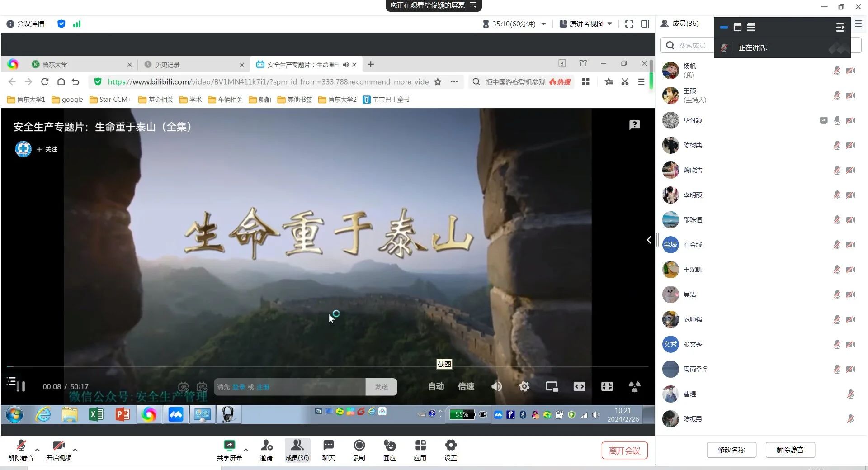Click 登录 link in danmaku box

point(239,387)
